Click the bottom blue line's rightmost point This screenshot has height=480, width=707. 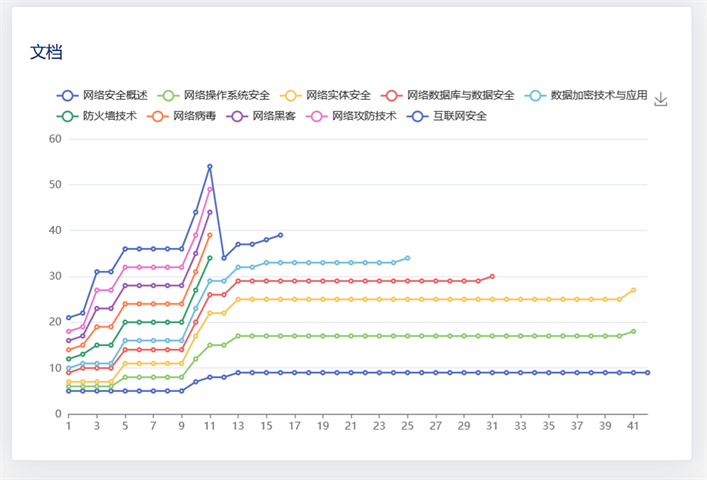[647, 372]
